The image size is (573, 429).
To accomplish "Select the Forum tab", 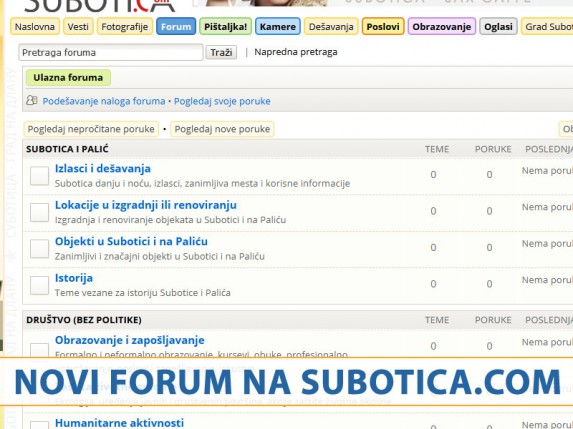I will [176, 27].
